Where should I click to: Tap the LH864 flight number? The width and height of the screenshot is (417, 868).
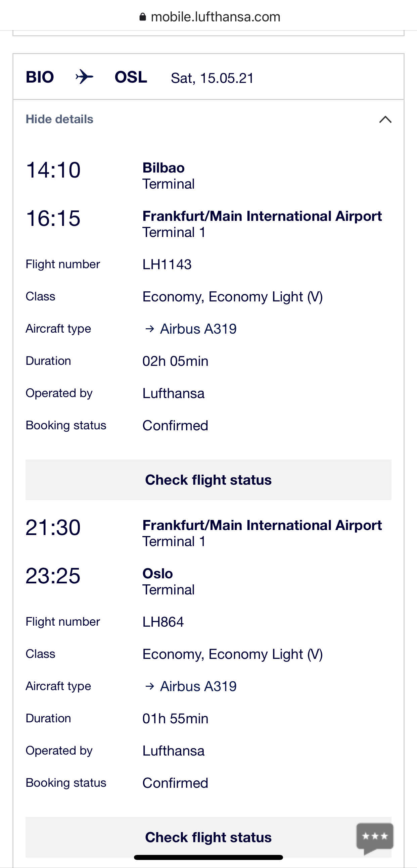tap(163, 622)
